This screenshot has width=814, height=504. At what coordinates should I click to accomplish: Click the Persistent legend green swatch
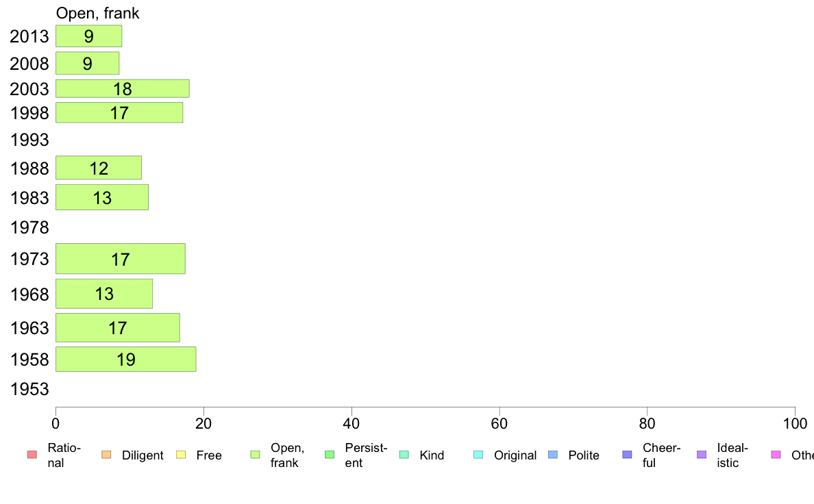[x=330, y=455]
